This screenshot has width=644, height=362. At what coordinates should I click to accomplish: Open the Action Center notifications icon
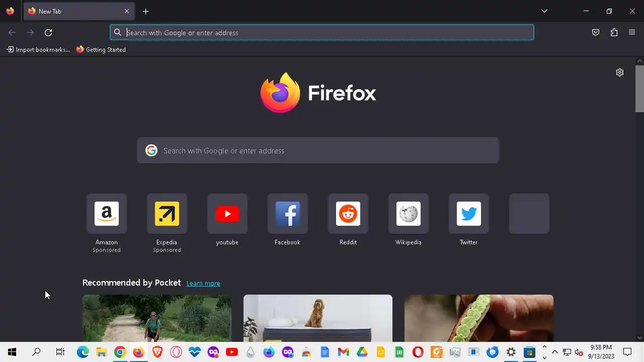(627, 352)
